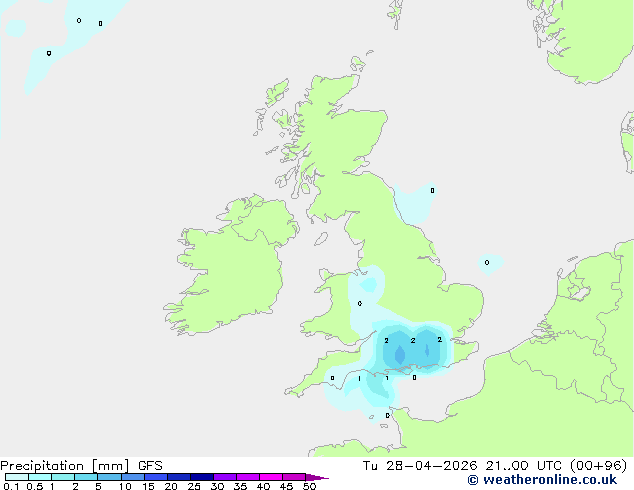Click the weatheronline.co.uk copyright credit
The height and width of the screenshot is (490, 634).
(x=542, y=480)
